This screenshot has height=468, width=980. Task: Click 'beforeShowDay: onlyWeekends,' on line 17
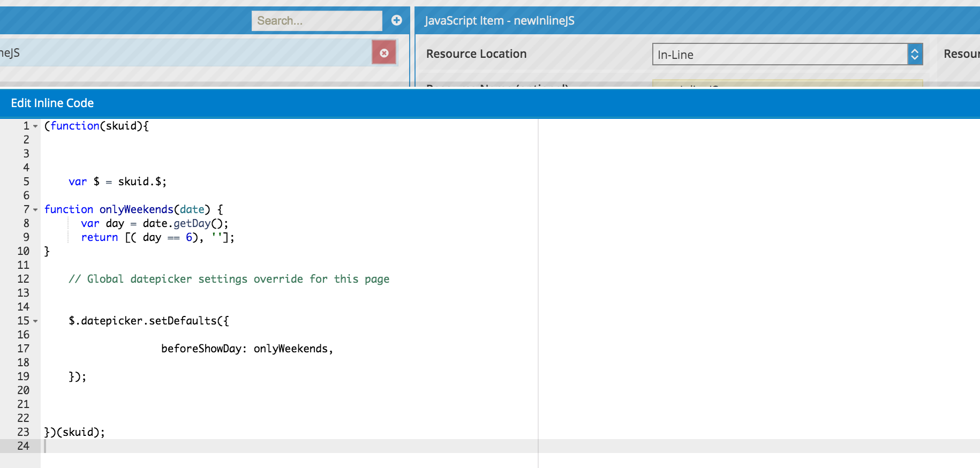click(x=247, y=349)
